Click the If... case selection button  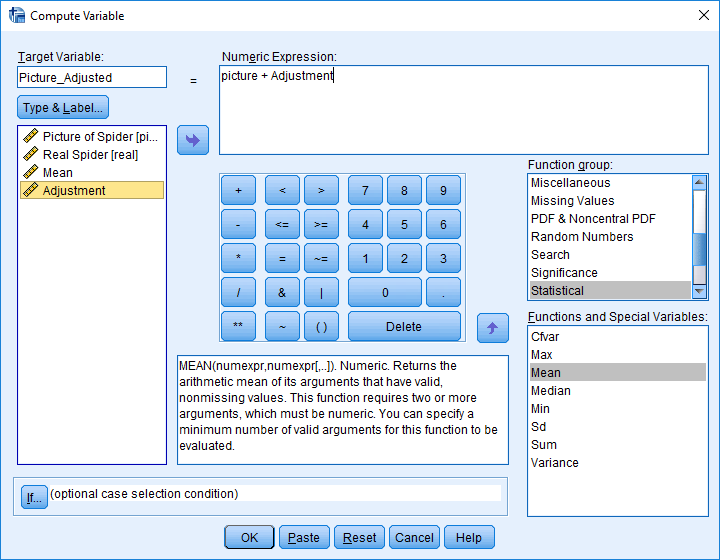[x=33, y=497]
